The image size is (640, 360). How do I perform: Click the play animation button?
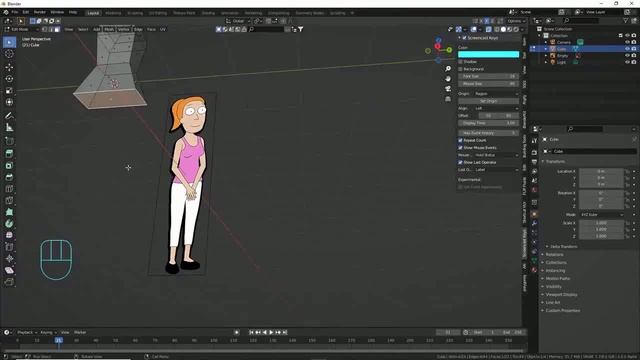[271, 332]
